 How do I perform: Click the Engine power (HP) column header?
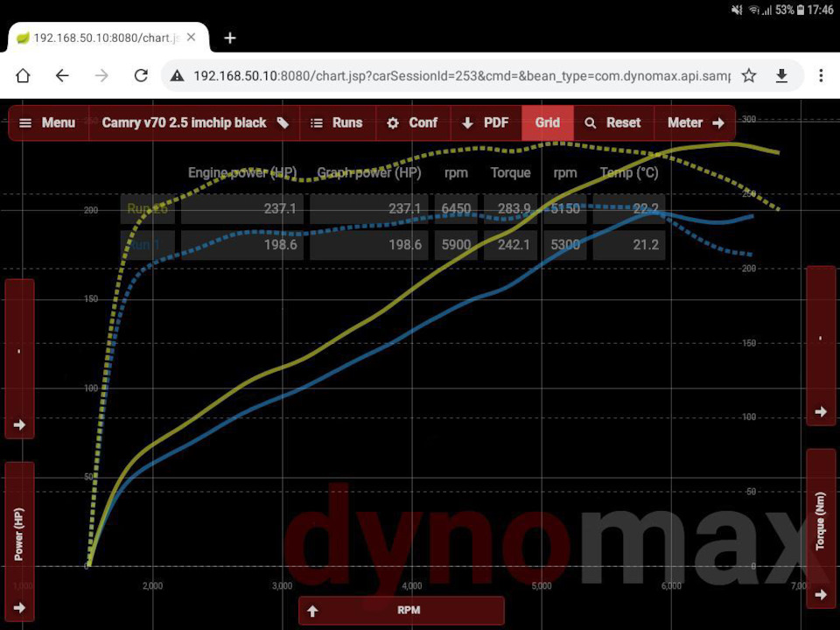[x=242, y=173]
